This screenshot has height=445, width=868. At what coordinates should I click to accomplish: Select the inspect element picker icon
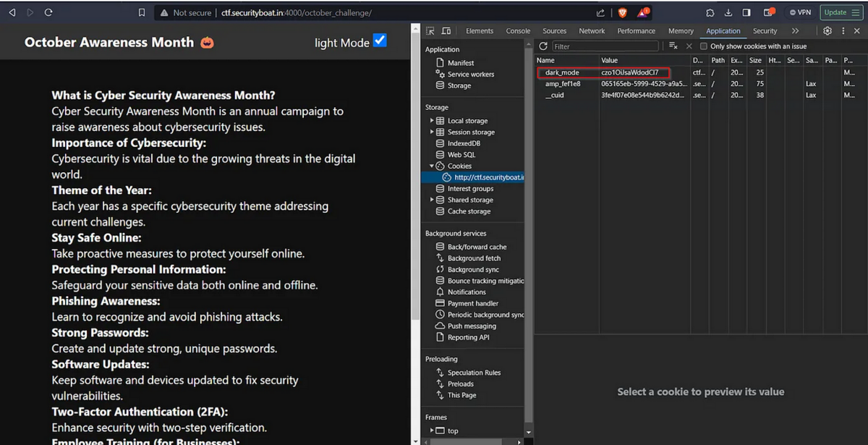[430, 31]
